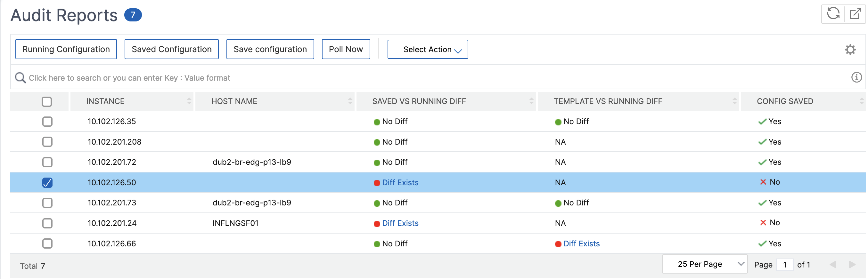Sort the Config Saved column
The image size is (868, 279).
tap(861, 101)
